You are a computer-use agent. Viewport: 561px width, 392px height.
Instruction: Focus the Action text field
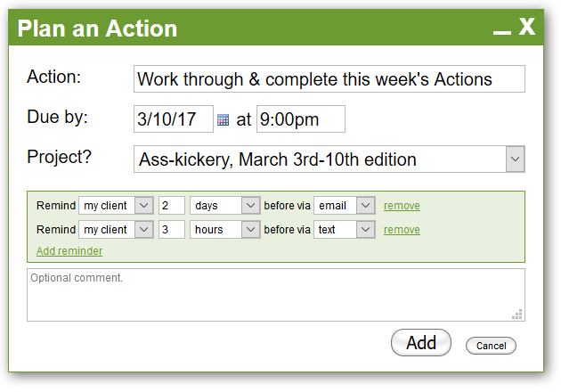(329, 78)
